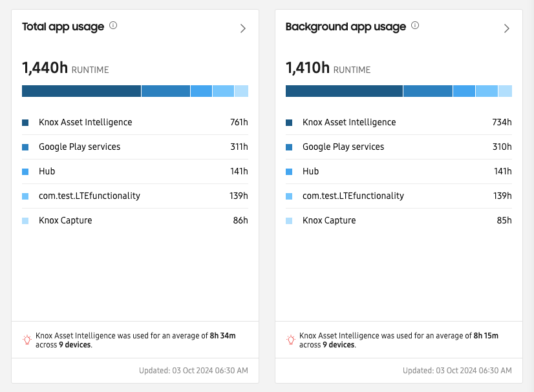This screenshot has width=534, height=392.
Task: Expand the Total app usage card chevron
Action: tap(243, 28)
